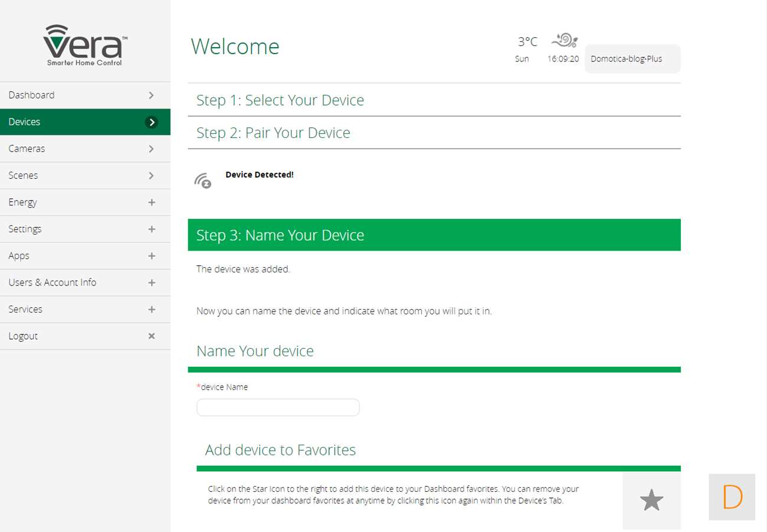Screen dimensions: 767x532
Task: Click the Devices arrow icon
Action: (152, 122)
